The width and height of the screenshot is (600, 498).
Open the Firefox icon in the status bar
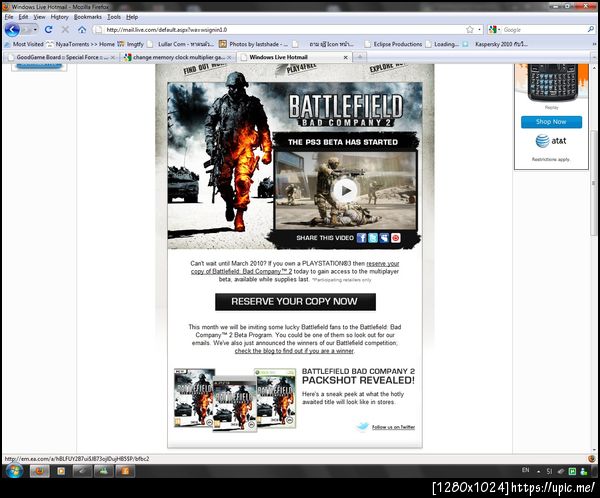click(x=592, y=459)
